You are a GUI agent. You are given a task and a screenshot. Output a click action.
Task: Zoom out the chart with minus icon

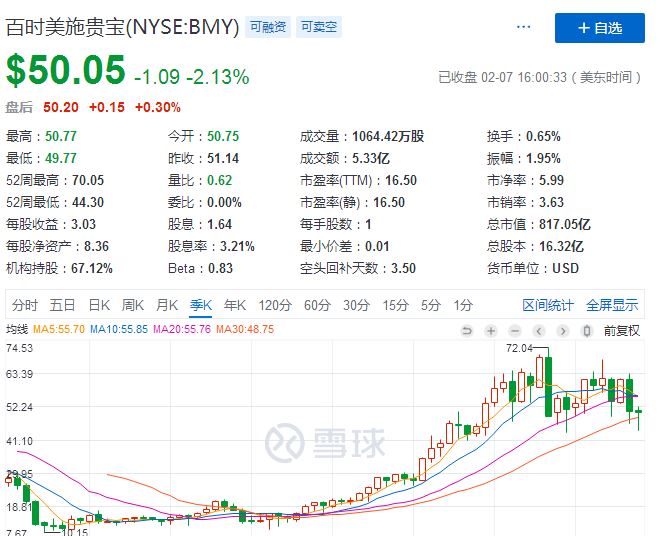(515, 330)
